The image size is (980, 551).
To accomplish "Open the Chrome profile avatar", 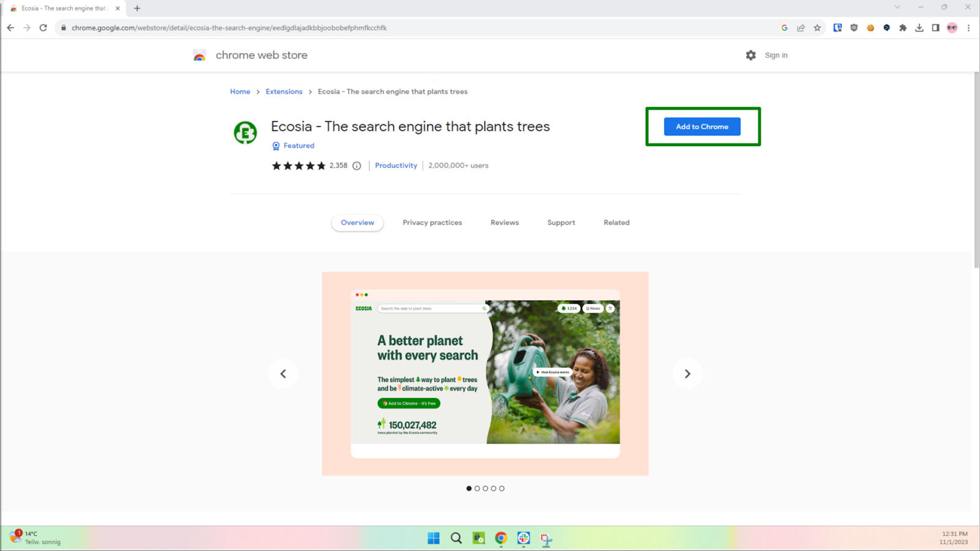I will coord(952,28).
